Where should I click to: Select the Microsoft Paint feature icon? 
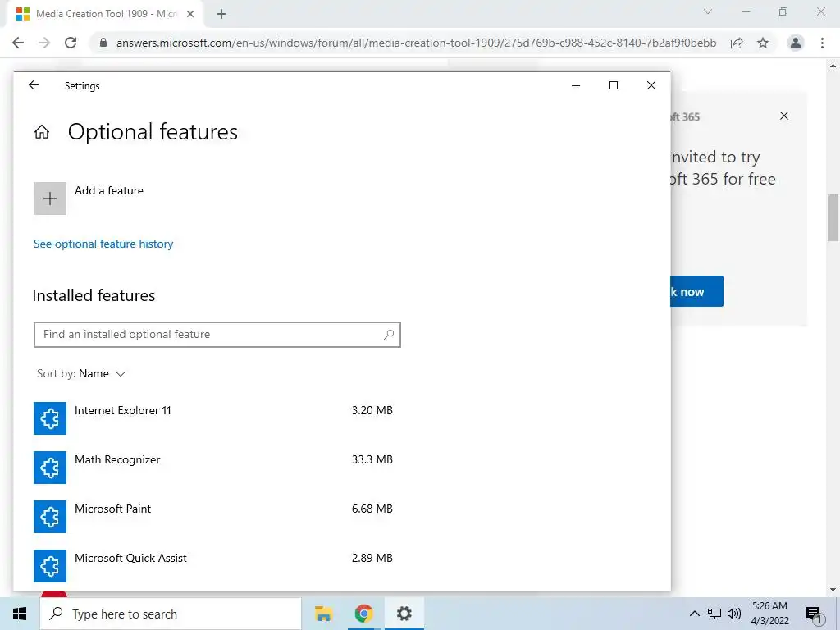pos(50,517)
